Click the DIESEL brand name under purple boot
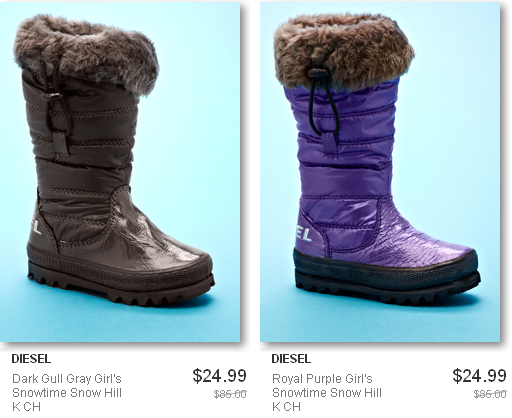The height and width of the screenshot is (418, 512). coord(291,359)
